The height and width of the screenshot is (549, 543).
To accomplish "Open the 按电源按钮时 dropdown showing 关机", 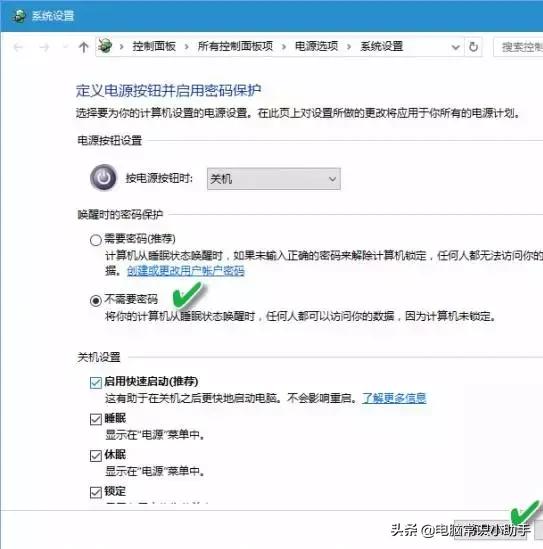I will pyautogui.click(x=274, y=179).
